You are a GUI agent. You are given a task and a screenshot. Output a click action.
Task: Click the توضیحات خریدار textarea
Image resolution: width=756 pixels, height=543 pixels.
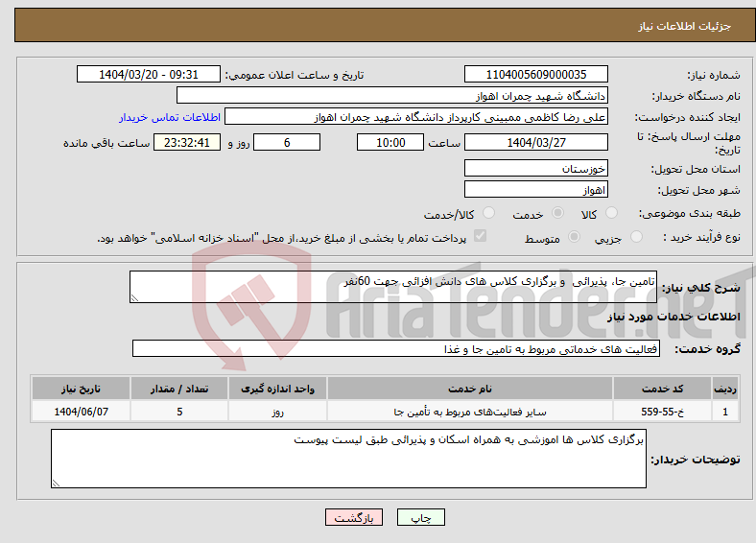[x=348, y=459]
